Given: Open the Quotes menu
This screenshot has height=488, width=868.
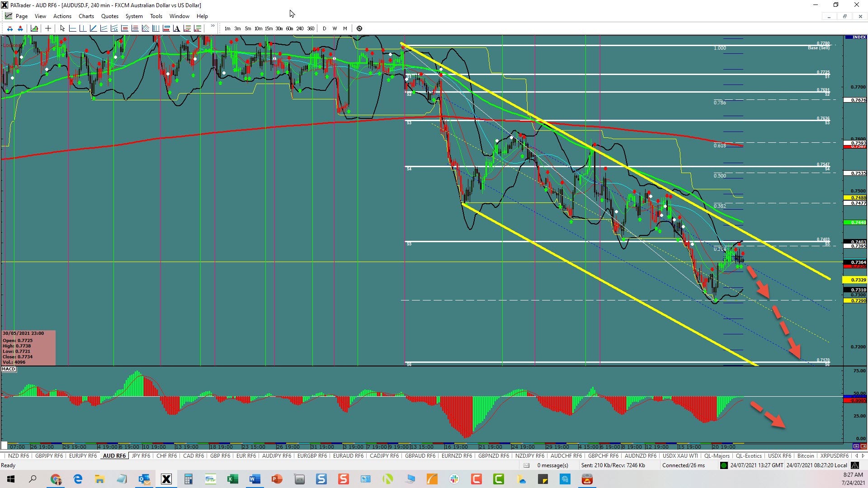Looking at the screenshot, I should point(109,16).
